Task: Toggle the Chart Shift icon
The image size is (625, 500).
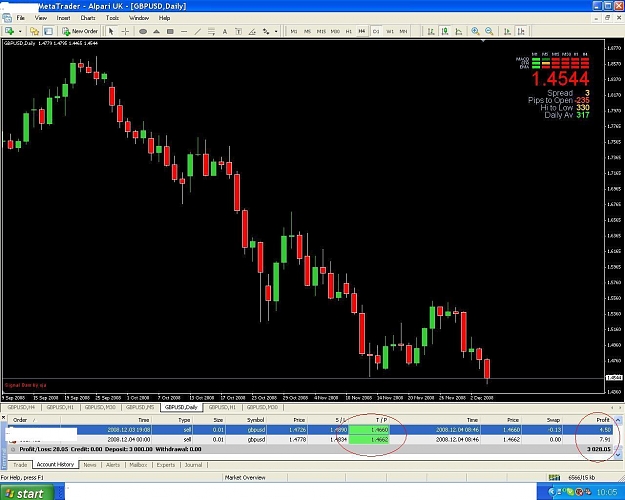Action: point(521,31)
